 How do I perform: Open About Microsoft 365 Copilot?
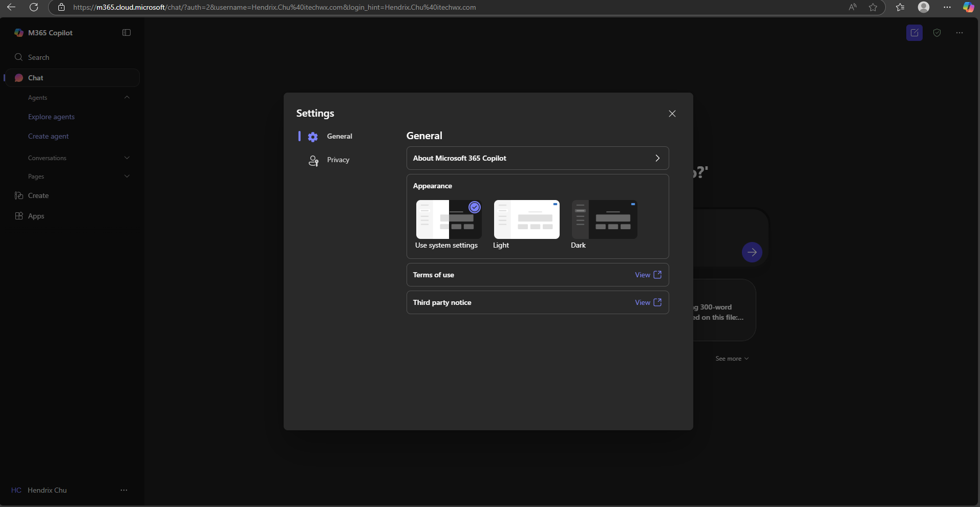pyautogui.click(x=538, y=158)
